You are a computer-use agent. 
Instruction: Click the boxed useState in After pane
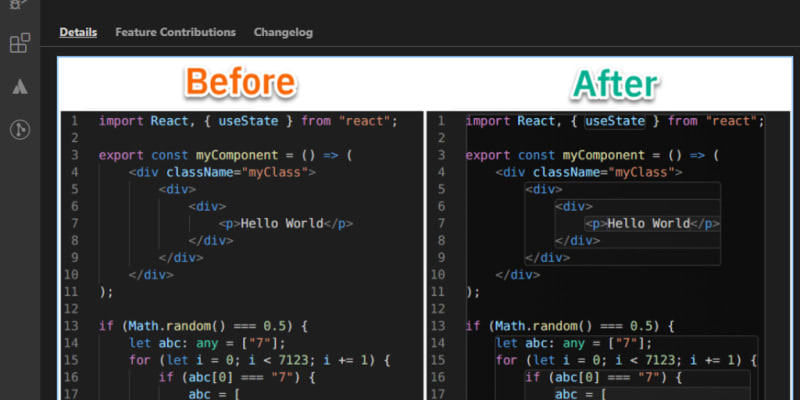[615, 121]
